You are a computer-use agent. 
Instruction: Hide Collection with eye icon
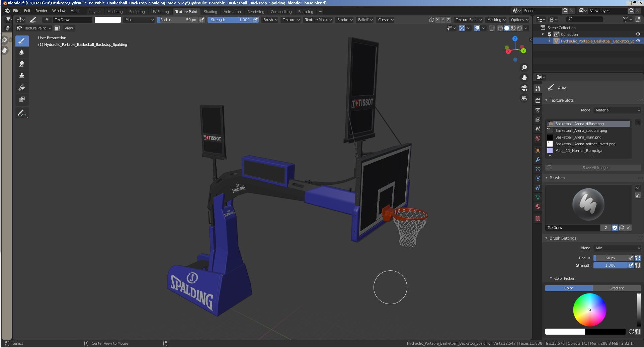pyautogui.click(x=638, y=34)
